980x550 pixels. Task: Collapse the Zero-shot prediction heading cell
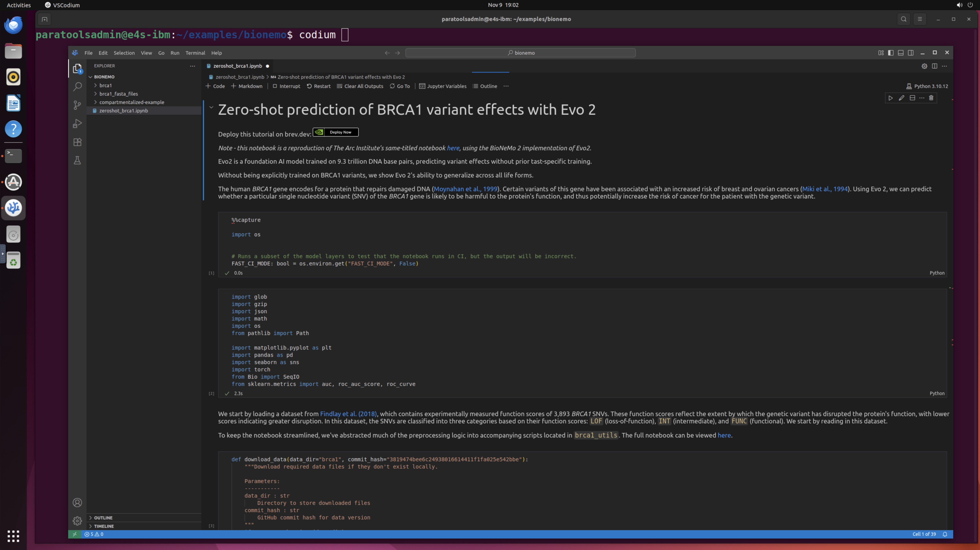pyautogui.click(x=211, y=107)
